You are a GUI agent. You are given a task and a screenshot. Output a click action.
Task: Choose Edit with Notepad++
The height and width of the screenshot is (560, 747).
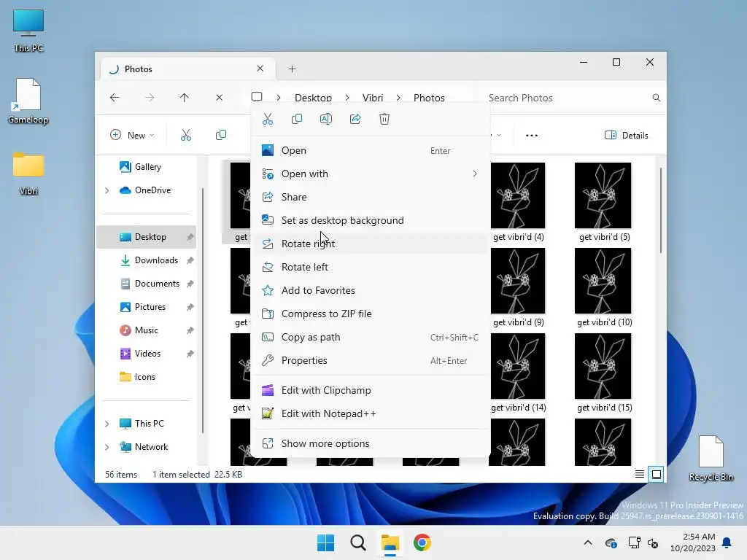coord(370,414)
